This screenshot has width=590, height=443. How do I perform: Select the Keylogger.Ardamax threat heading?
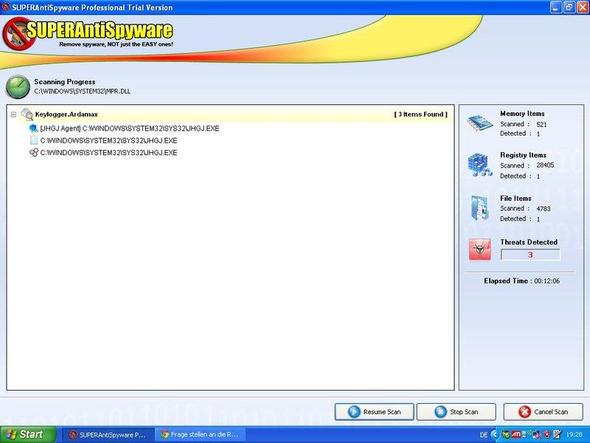(66, 114)
